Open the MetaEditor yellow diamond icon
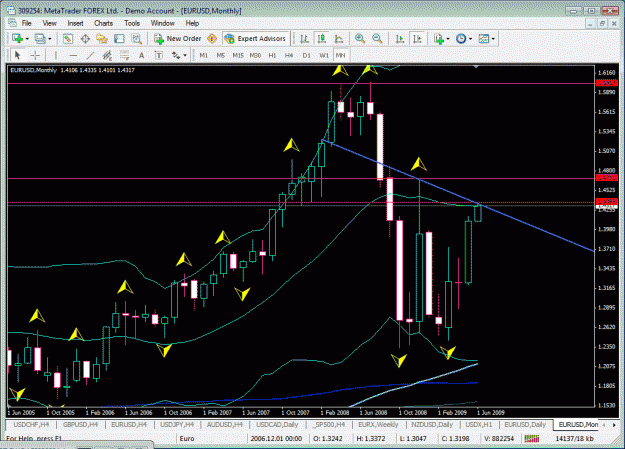Image resolution: width=625 pixels, height=449 pixels. point(212,39)
